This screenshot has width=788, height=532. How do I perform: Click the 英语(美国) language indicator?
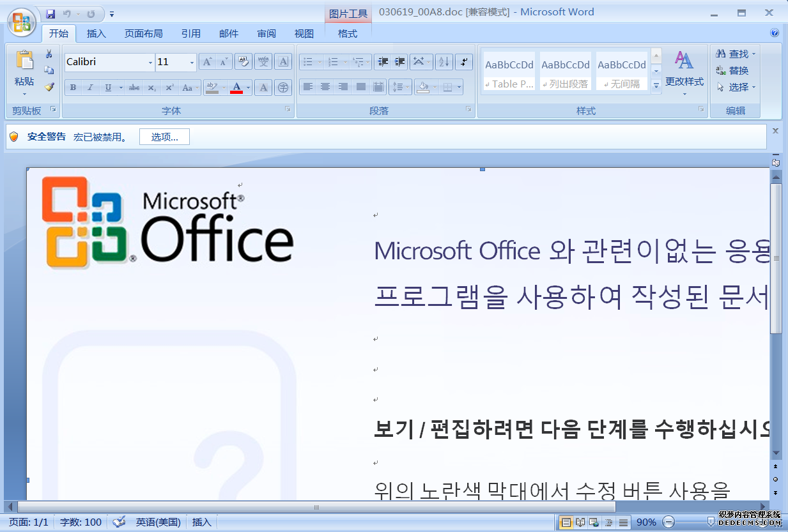(x=158, y=522)
